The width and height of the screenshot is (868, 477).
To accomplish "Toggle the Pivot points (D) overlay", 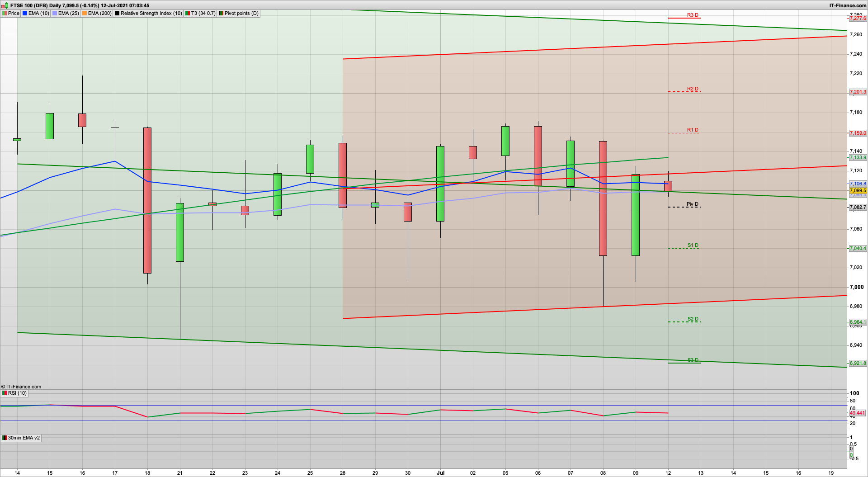I will click(221, 13).
